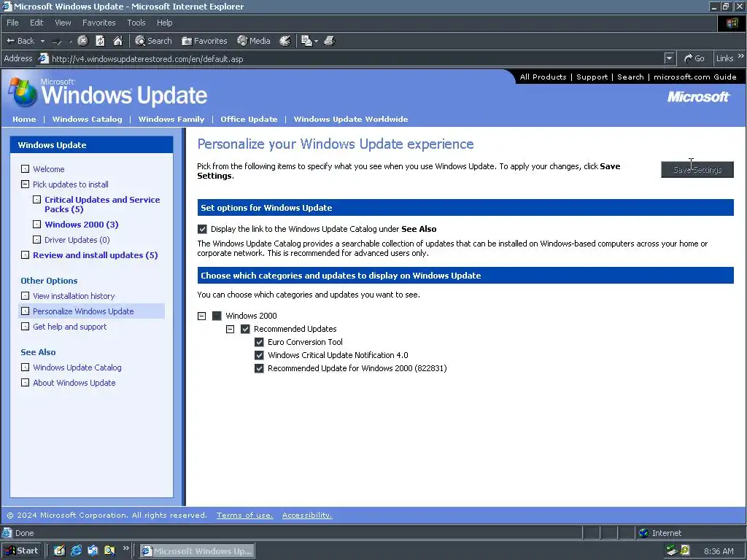Open Windows 2000 (3) updates
This screenshot has height=560, width=747.
(x=82, y=225)
